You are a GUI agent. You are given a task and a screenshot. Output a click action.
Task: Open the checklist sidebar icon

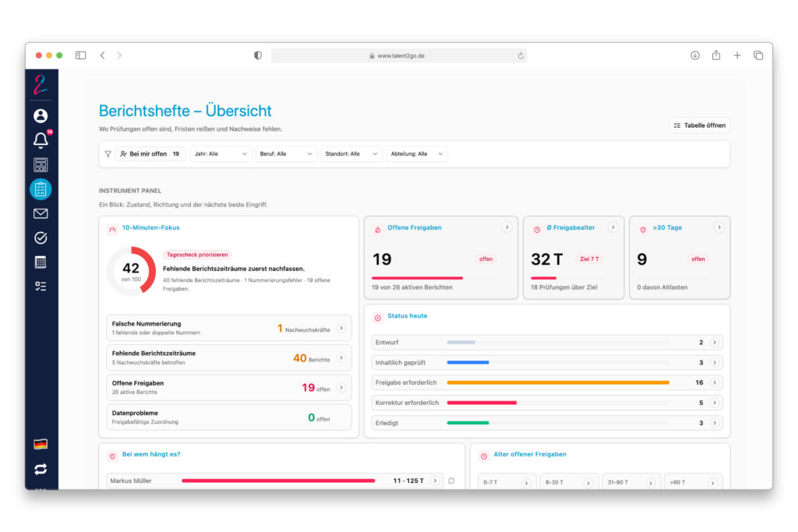(x=41, y=287)
